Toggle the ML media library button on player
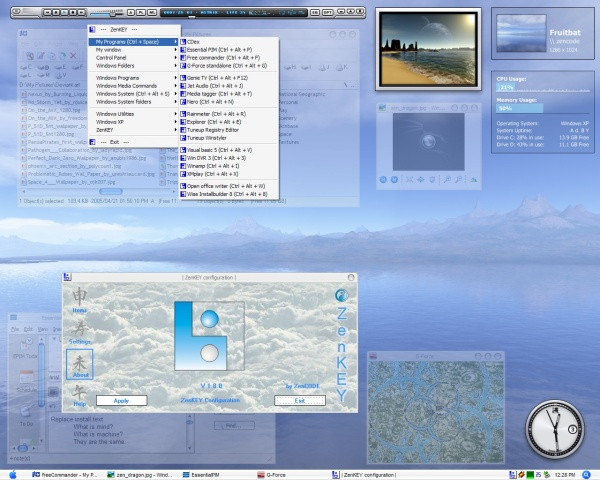Screen dimensions: 600x480 [152, 12]
